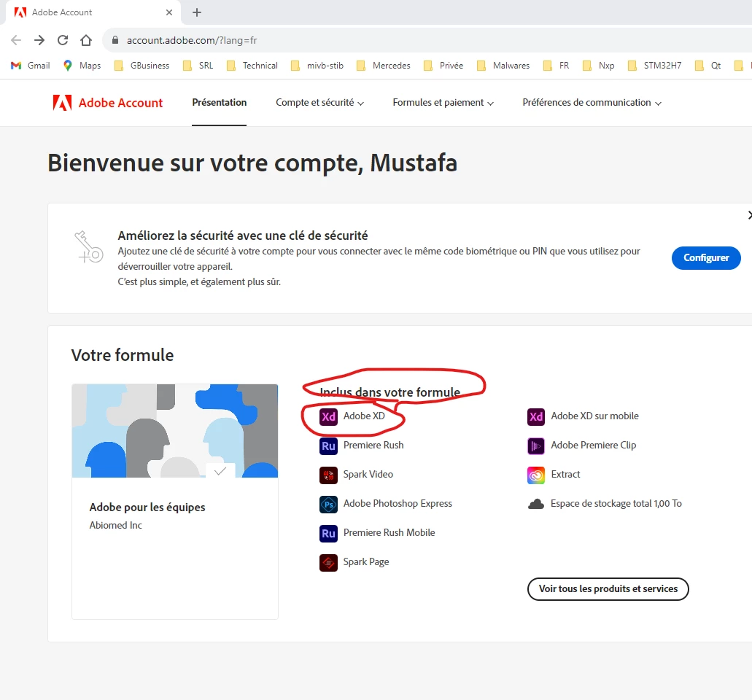The height and width of the screenshot is (700, 752).
Task: Expand the Compte et sécurité menu
Action: click(x=319, y=103)
